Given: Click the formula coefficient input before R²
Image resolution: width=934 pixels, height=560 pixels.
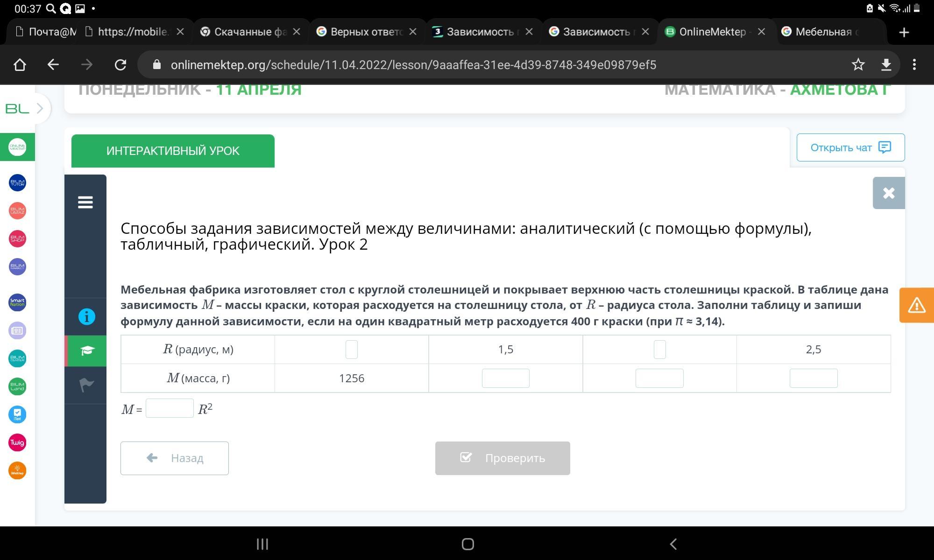Looking at the screenshot, I should (x=170, y=408).
